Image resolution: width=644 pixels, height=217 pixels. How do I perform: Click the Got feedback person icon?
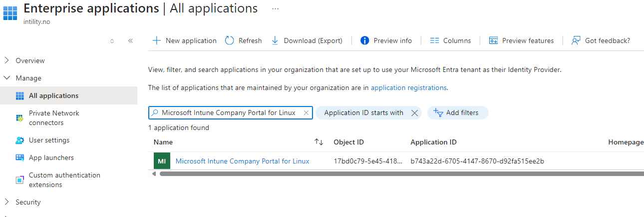click(576, 40)
